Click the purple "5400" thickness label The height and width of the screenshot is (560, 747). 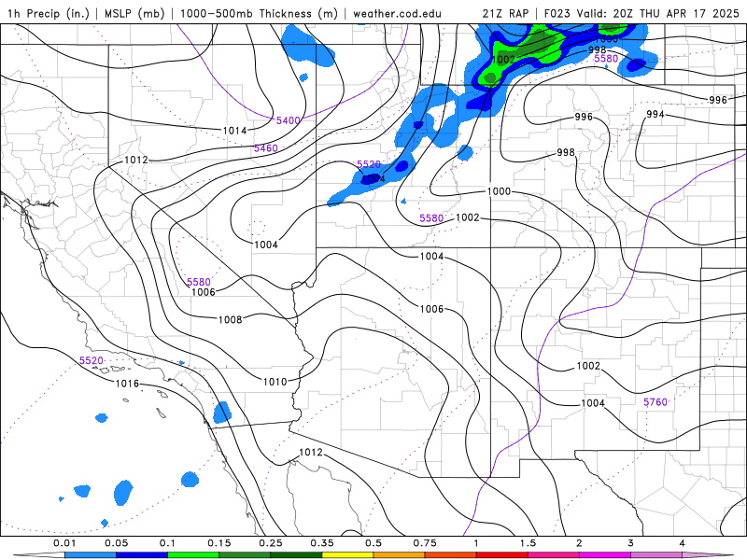pyautogui.click(x=289, y=120)
